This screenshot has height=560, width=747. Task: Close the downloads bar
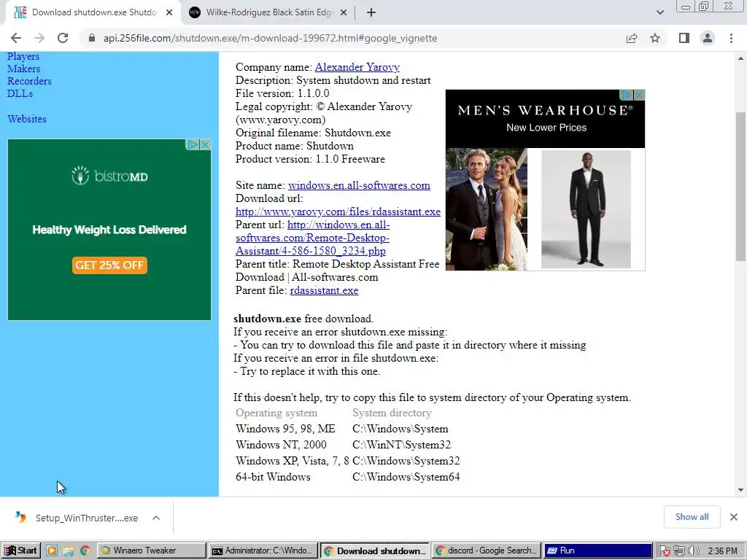coord(734,517)
